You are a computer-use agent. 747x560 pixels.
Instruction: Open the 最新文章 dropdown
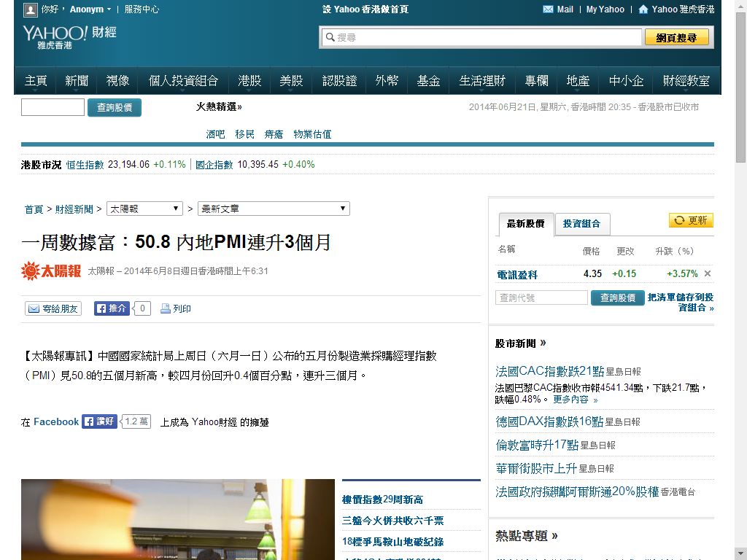click(x=274, y=209)
